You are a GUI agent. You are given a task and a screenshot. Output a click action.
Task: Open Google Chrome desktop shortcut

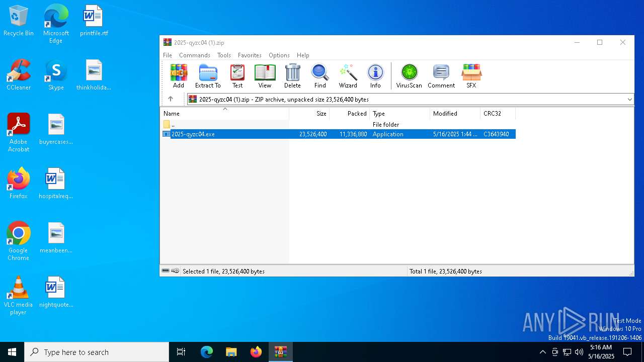tap(19, 241)
